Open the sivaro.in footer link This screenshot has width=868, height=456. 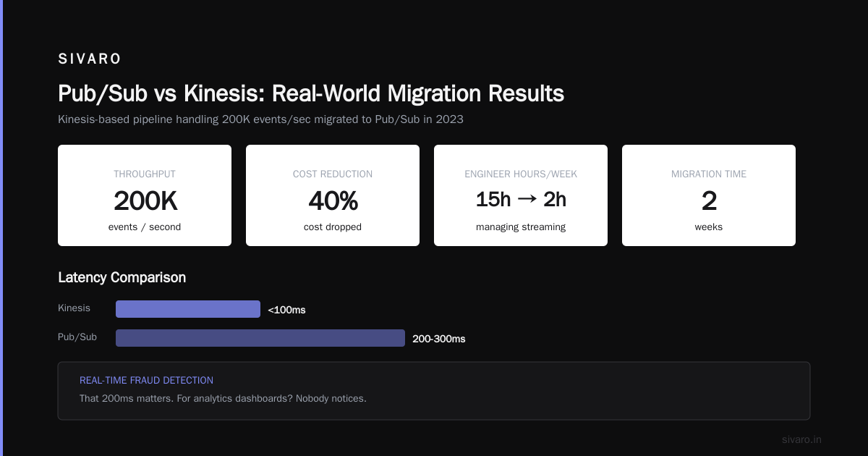[801, 439]
